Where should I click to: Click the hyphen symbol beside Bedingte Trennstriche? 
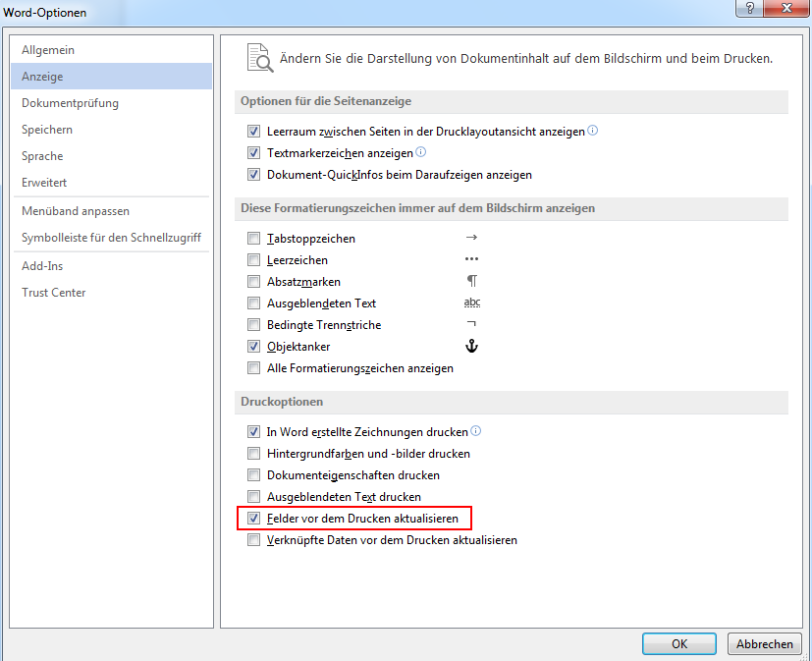click(x=471, y=324)
